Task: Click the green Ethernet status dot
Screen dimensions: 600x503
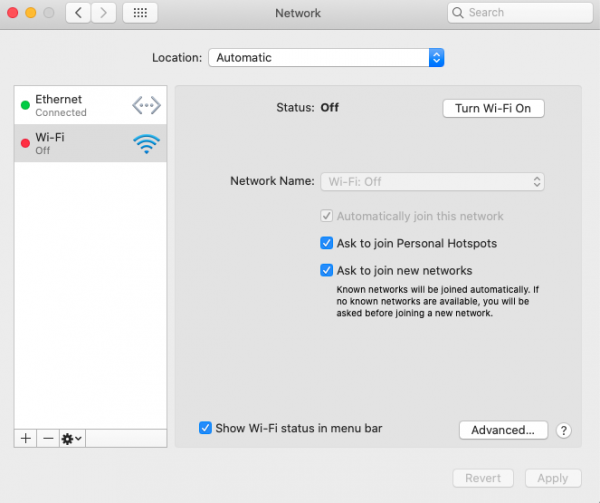Action: [25, 105]
